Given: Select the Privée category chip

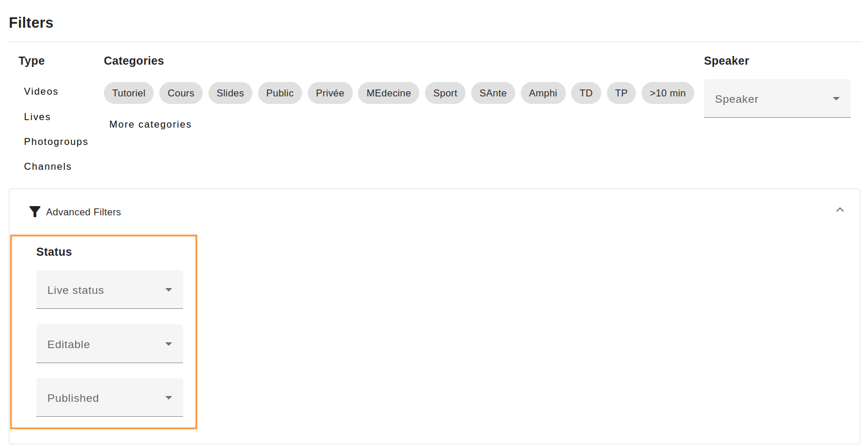Looking at the screenshot, I should (x=330, y=93).
